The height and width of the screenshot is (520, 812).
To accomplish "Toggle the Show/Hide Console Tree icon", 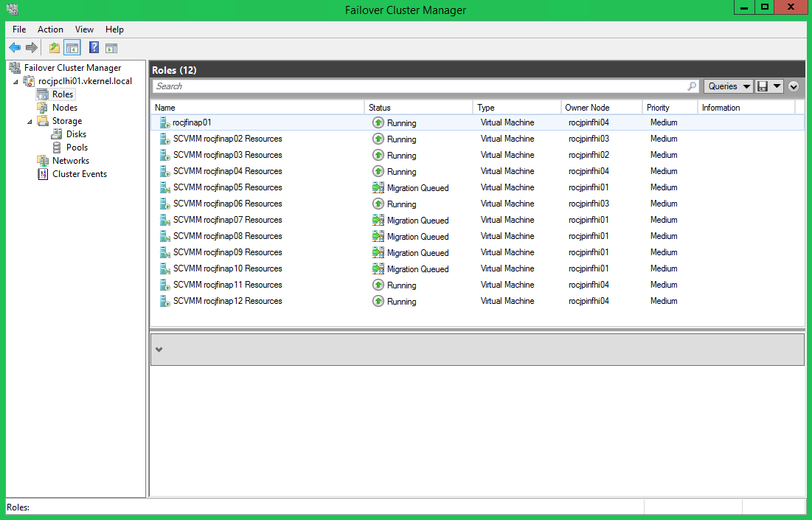I will [72, 48].
